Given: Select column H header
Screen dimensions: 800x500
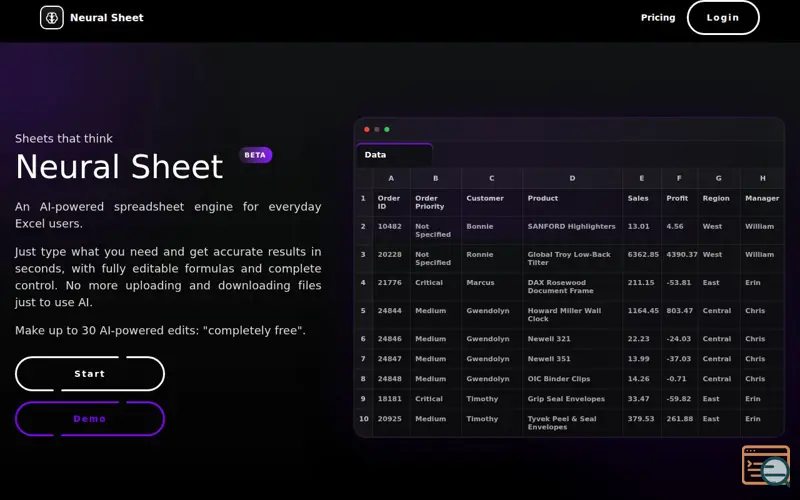Looking at the screenshot, I should tap(762, 179).
